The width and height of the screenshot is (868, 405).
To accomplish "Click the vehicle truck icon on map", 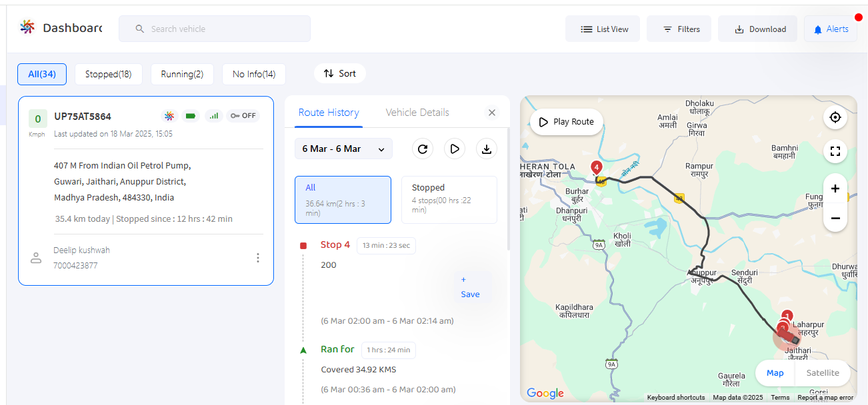I will (791, 337).
